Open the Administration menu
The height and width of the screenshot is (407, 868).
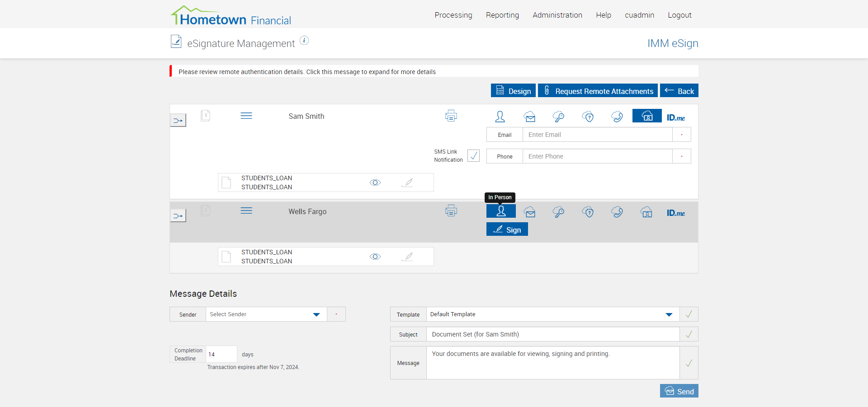(557, 15)
